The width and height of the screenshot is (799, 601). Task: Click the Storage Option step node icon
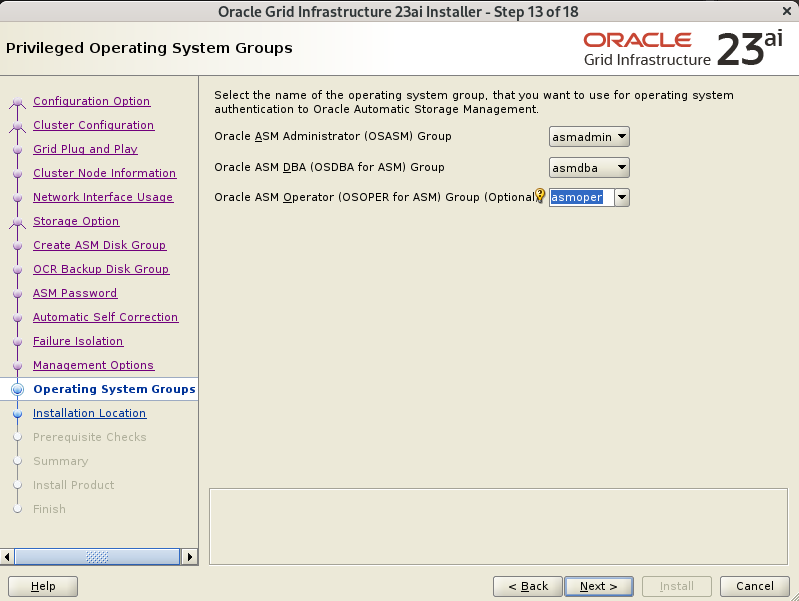(17, 222)
